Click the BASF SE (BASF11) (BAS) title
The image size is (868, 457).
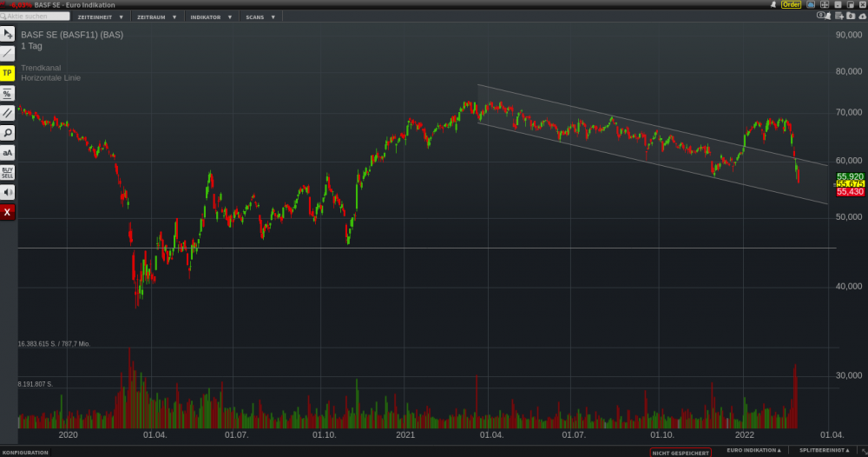(72, 35)
